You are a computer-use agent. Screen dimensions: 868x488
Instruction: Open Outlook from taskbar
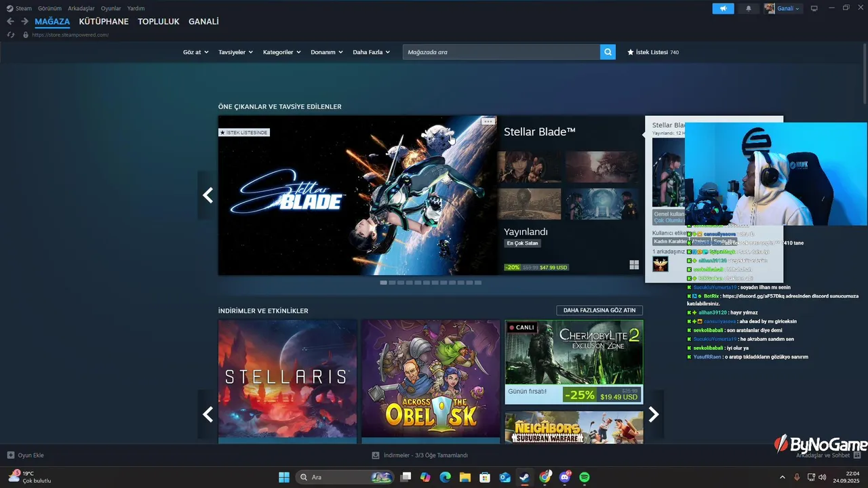tap(505, 477)
